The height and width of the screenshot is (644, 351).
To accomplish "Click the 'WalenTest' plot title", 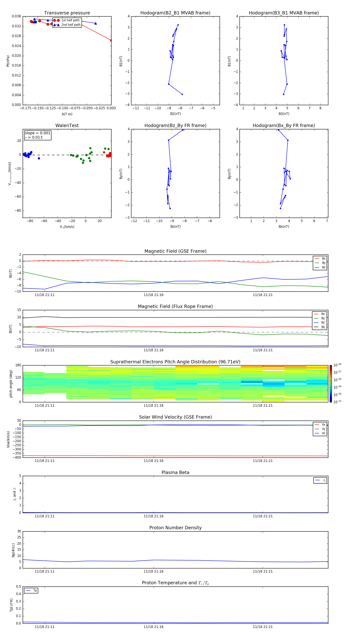I will pos(67,125).
